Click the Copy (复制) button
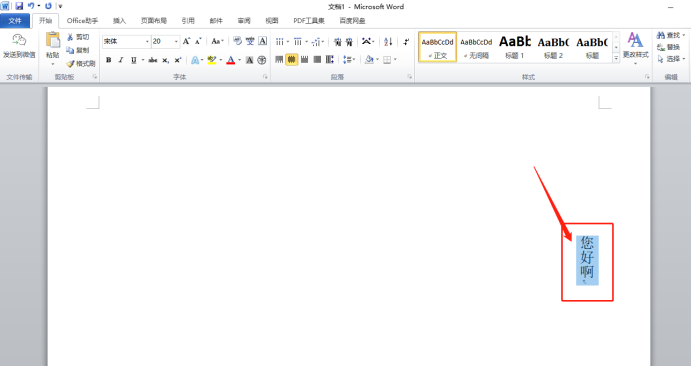691x366 pixels. click(78, 50)
